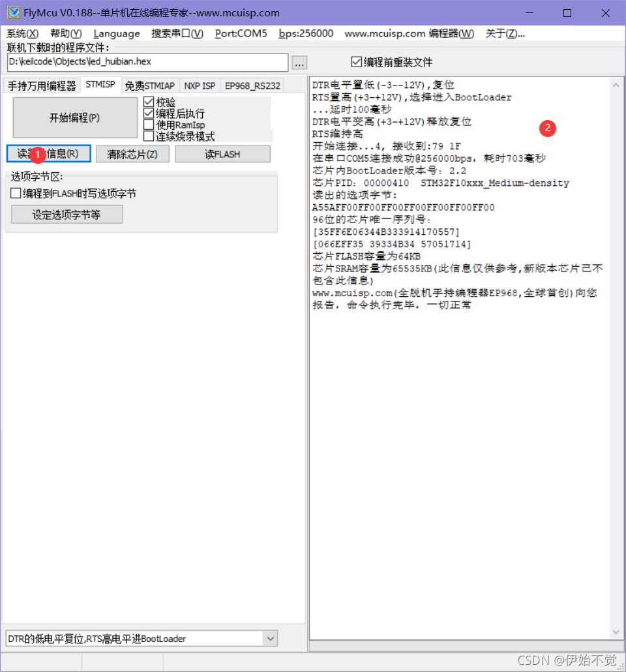
Task: Enable the 使用RamIsp checkbox
Action: 149,124
